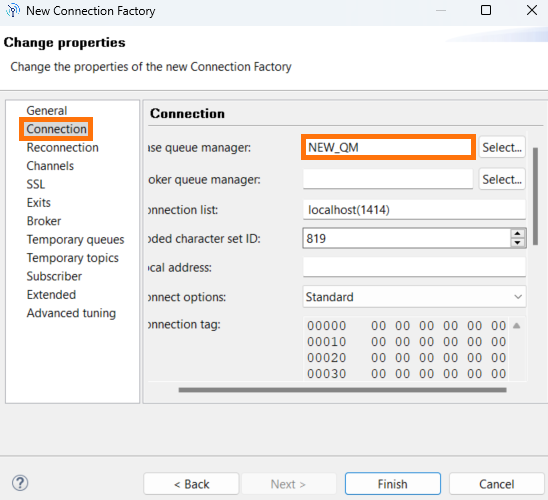Image resolution: width=548 pixels, height=500 pixels.
Task: Open the SSL properties page
Action: pos(36,184)
